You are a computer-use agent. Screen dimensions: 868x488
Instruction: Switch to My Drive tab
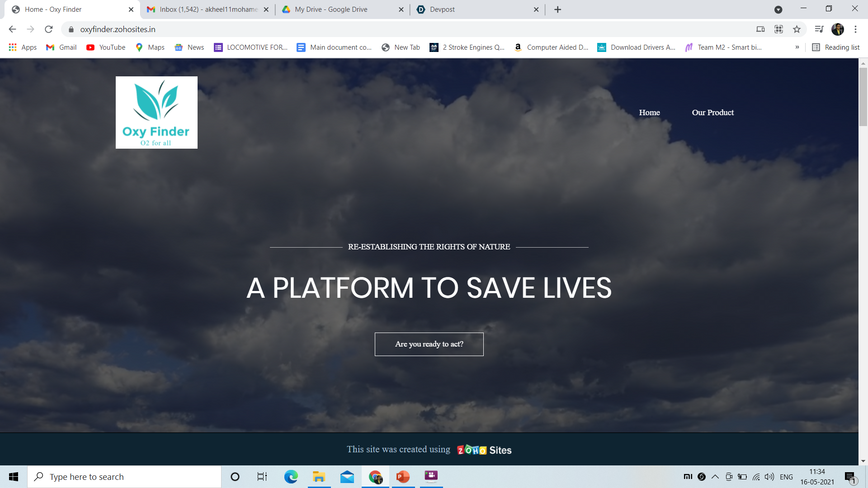coord(339,9)
